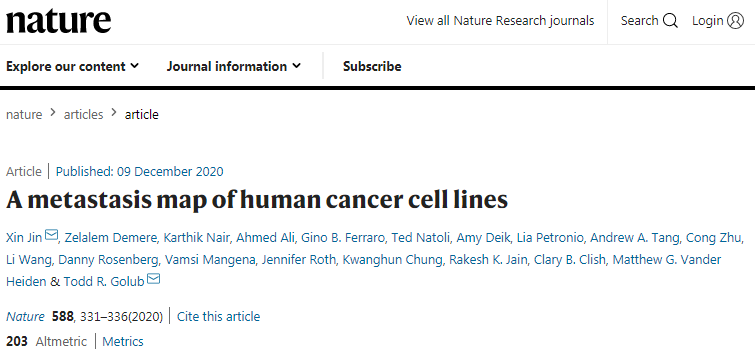The image size is (755, 362).
Task: Open the Subscribe page
Action: 372,66
